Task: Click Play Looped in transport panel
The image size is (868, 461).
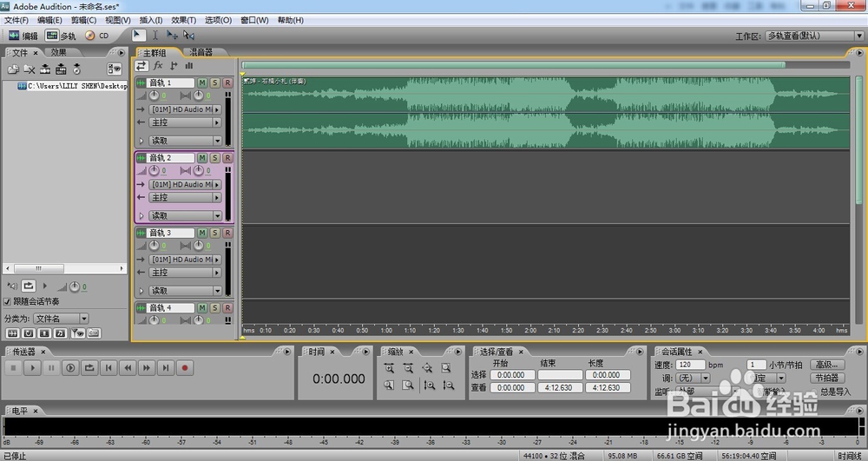Action: tap(89, 367)
